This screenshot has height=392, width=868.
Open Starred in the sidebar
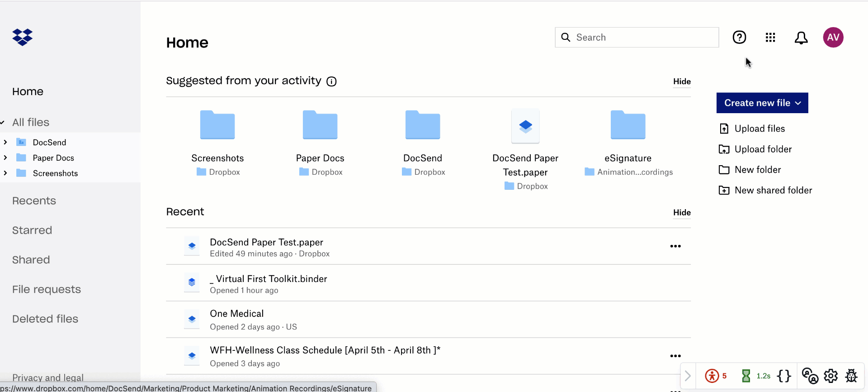32,230
